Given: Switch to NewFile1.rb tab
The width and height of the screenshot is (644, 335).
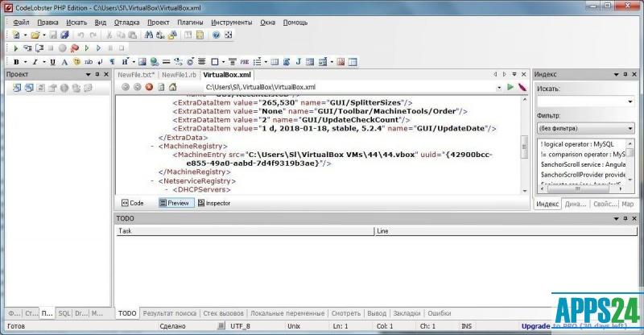Looking at the screenshot, I should [179, 75].
